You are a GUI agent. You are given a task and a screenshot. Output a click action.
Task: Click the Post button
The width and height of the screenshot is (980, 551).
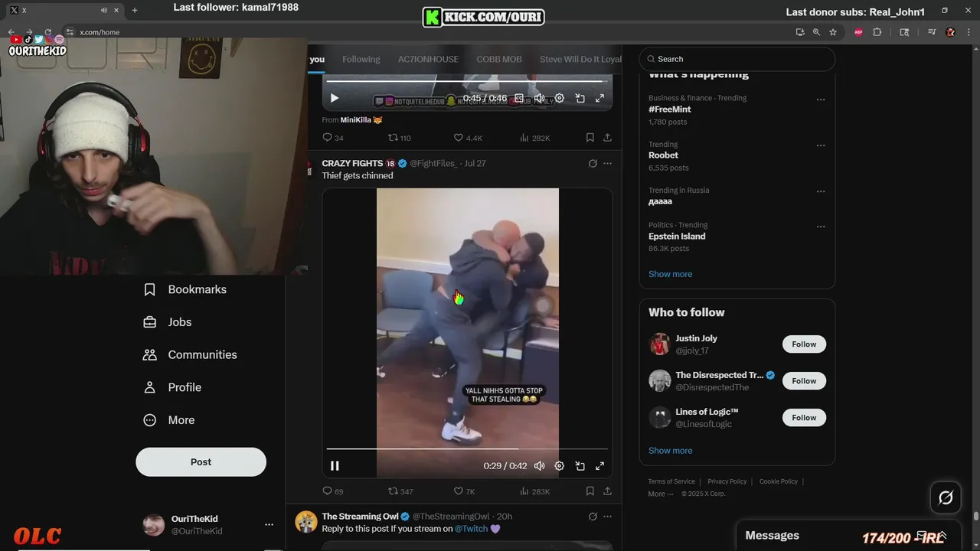point(201,462)
